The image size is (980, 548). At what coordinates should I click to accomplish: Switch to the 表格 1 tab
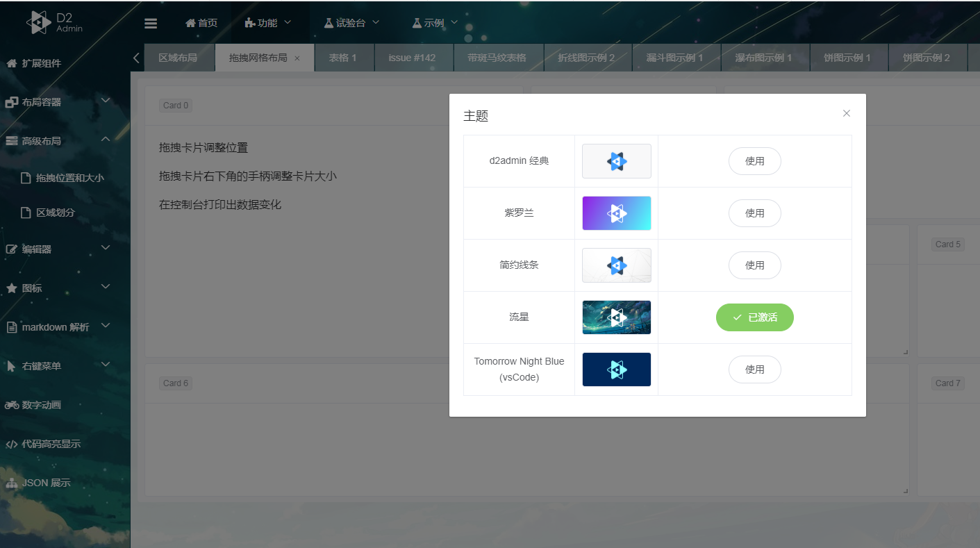(343, 58)
